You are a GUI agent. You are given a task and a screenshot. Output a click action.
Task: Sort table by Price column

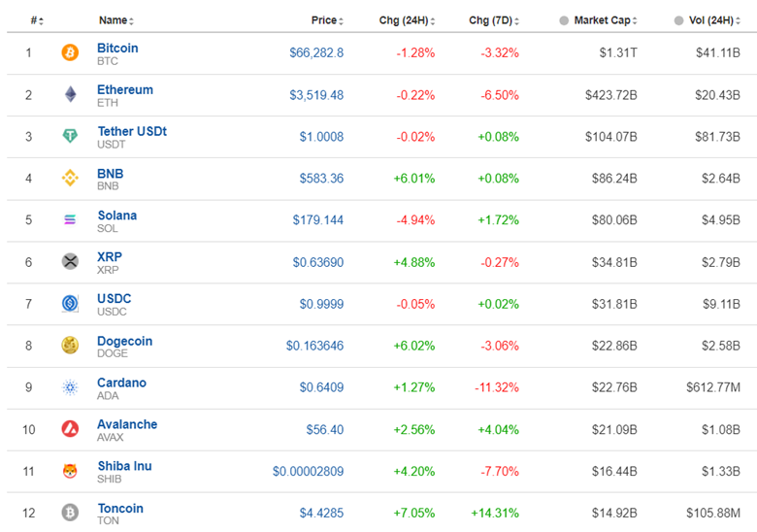pyautogui.click(x=327, y=20)
